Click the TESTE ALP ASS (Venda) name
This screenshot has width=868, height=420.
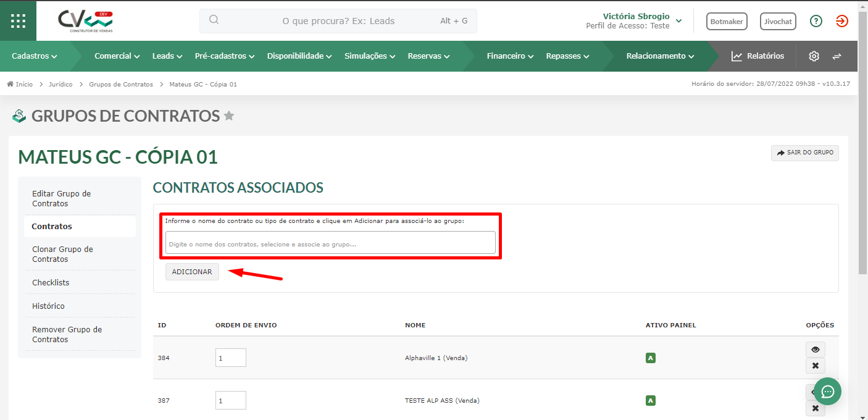tap(442, 400)
